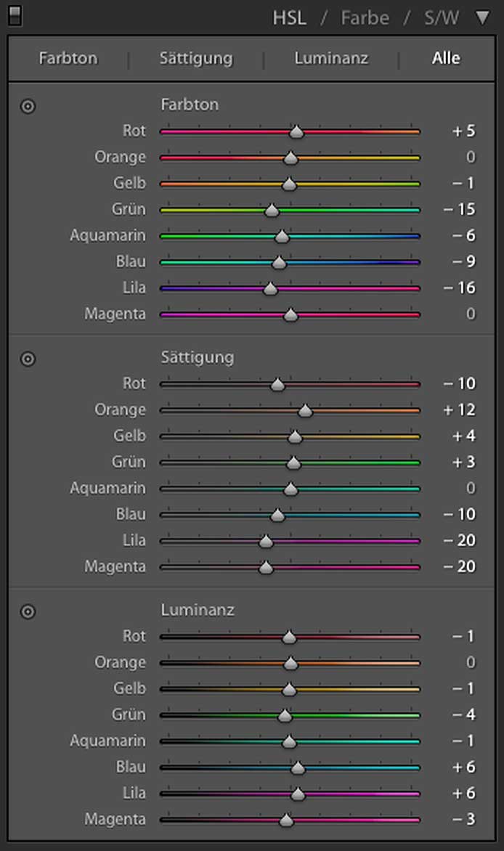Open the Luminanz tab
Viewport: 504px width, 851px height.
tap(331, 58)
